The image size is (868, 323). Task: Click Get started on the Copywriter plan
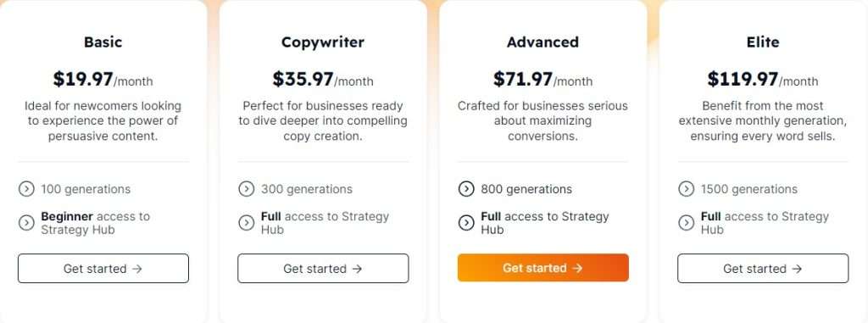323,269
